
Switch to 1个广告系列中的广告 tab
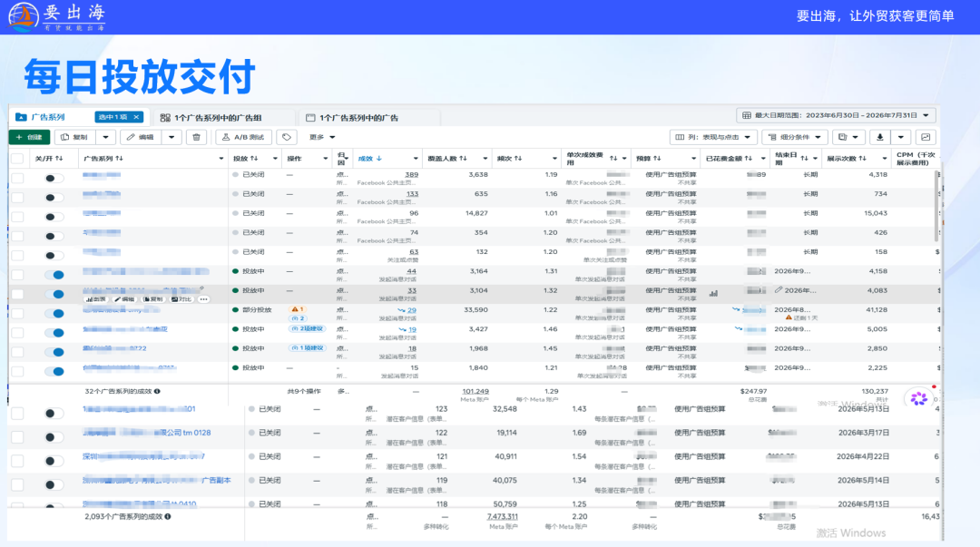(358, 118)
